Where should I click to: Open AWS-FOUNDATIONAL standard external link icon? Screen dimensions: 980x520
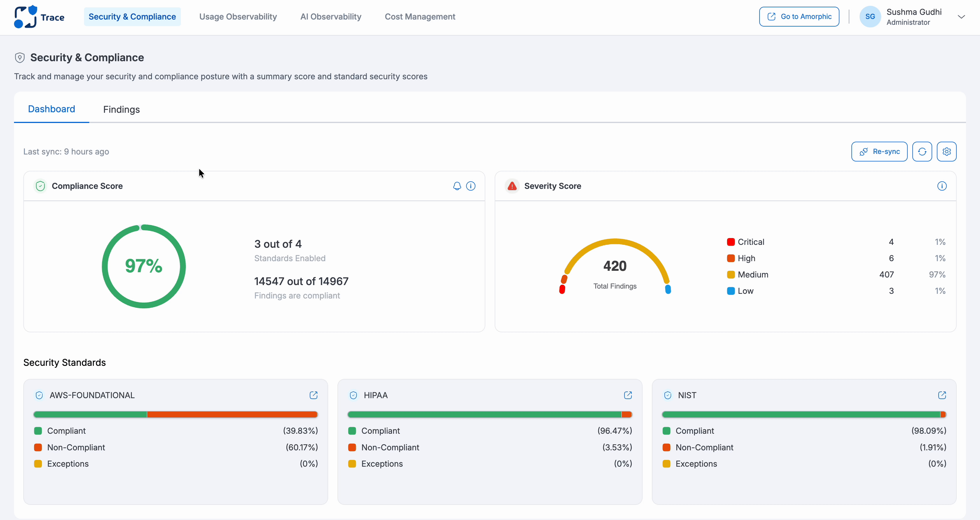pyautogui.click(x=314, y=395)
